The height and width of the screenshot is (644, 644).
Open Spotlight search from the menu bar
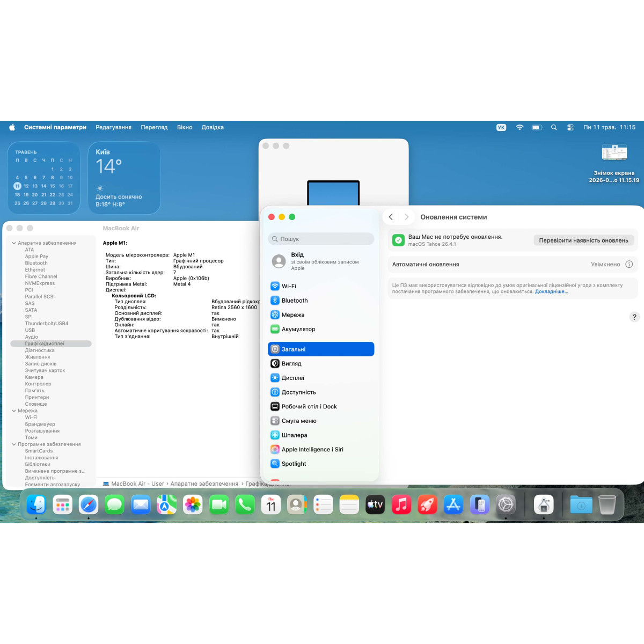(554, 128)
